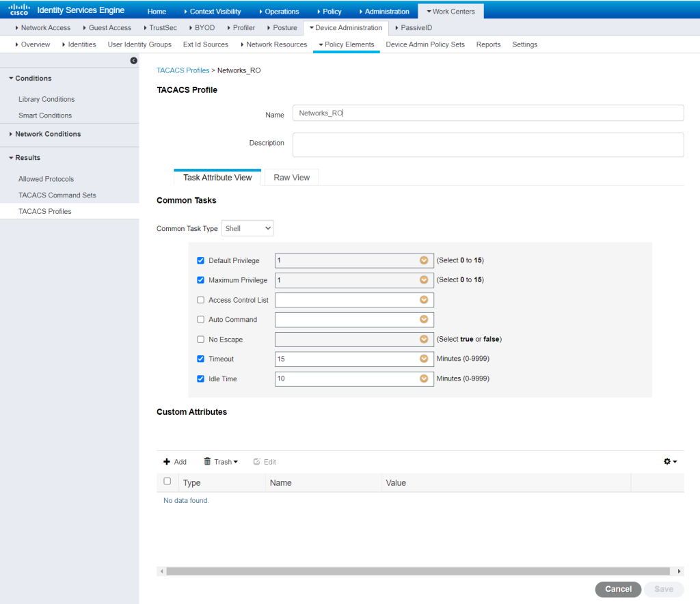The image size is (700, 604).
Task: Open the Posture work center
Action: pos(282,27)
